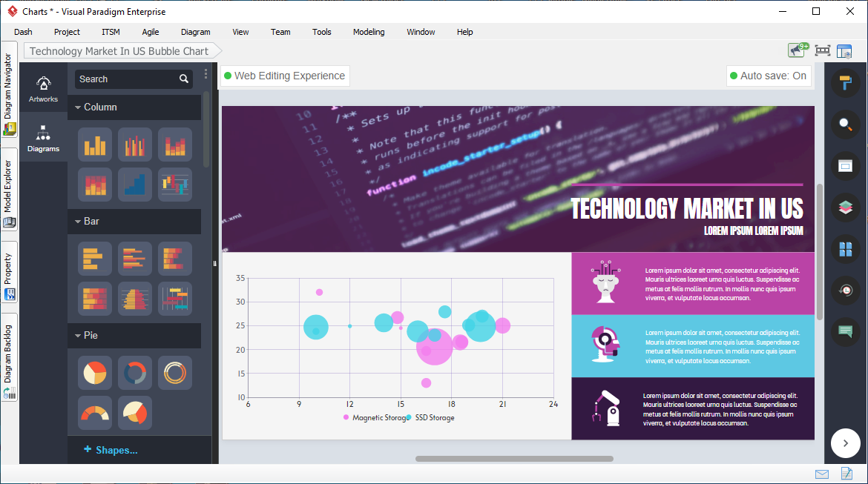Open the palette options three-dot menu
868x484 pixels.
(x=206, y=73)
